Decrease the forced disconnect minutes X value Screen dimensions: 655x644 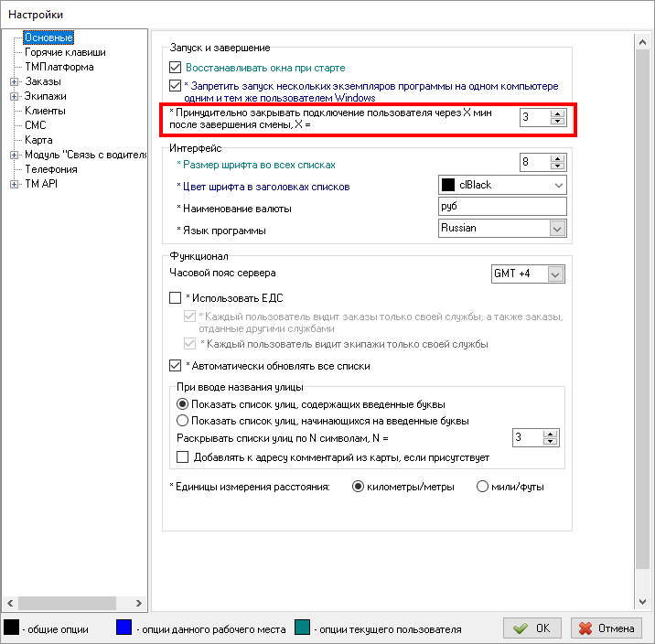click(x=558, y=122)
